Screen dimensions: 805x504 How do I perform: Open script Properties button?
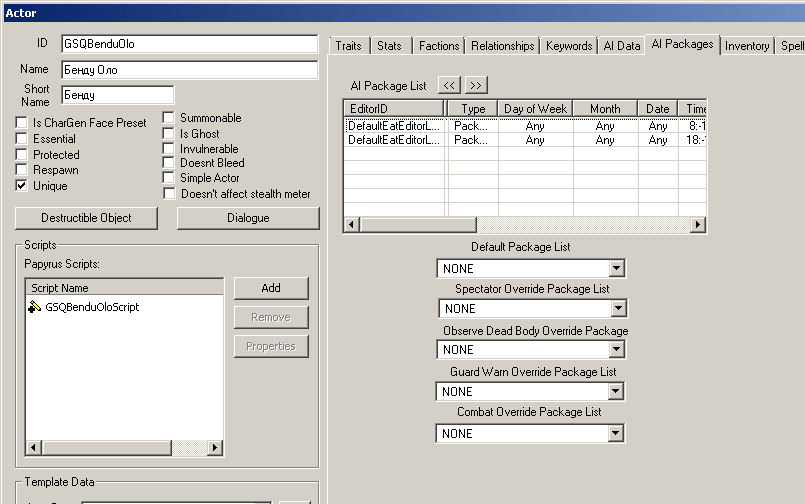[x=271, y=346]
